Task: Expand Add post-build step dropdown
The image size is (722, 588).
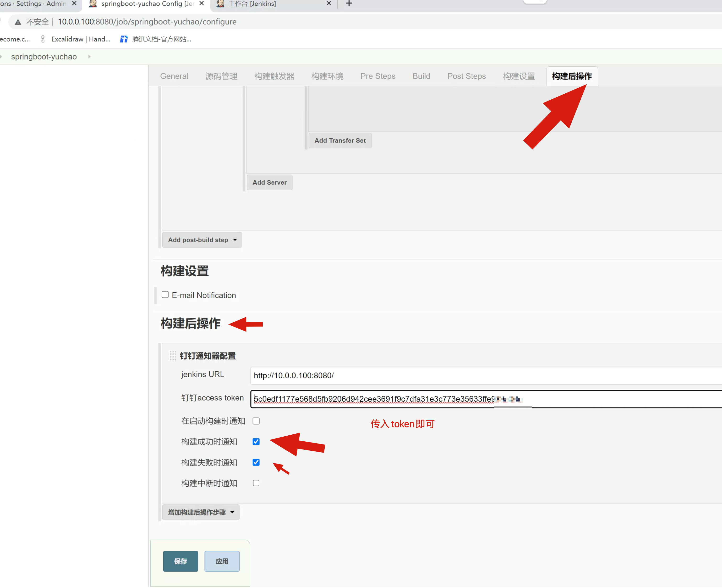Action: tap(202, 240)
